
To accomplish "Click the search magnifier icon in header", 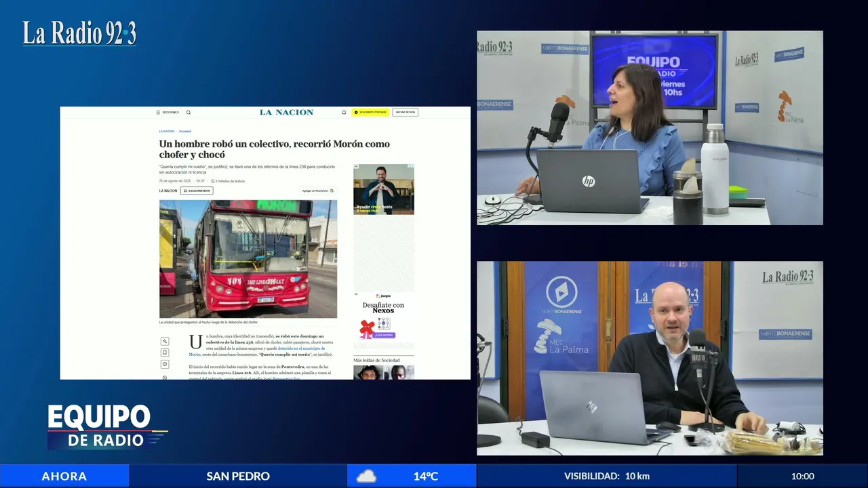I will click(189, 113).
